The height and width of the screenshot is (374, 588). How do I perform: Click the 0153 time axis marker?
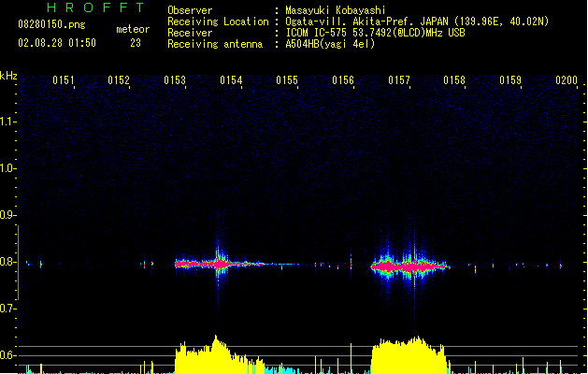click(x=175, y=80)
